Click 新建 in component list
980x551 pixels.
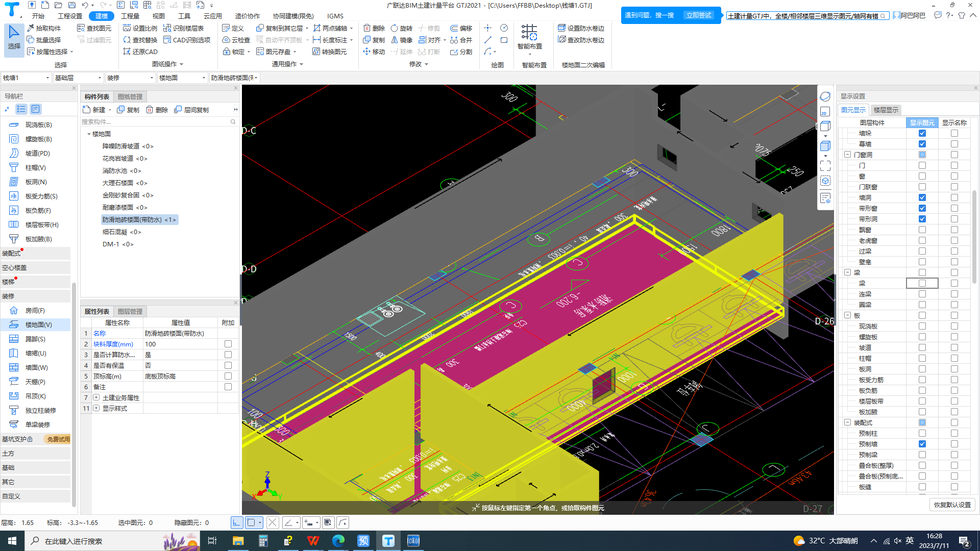coord(97,110)
